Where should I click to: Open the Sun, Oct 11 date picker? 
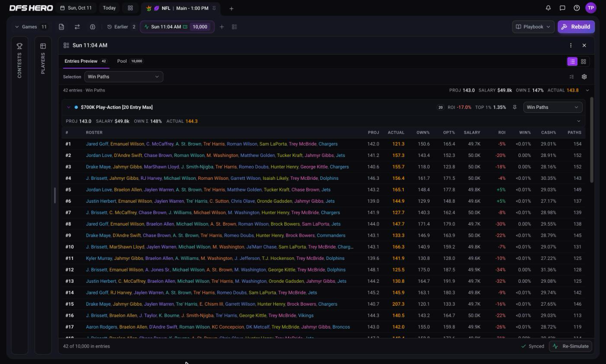(x=76, y=8)
